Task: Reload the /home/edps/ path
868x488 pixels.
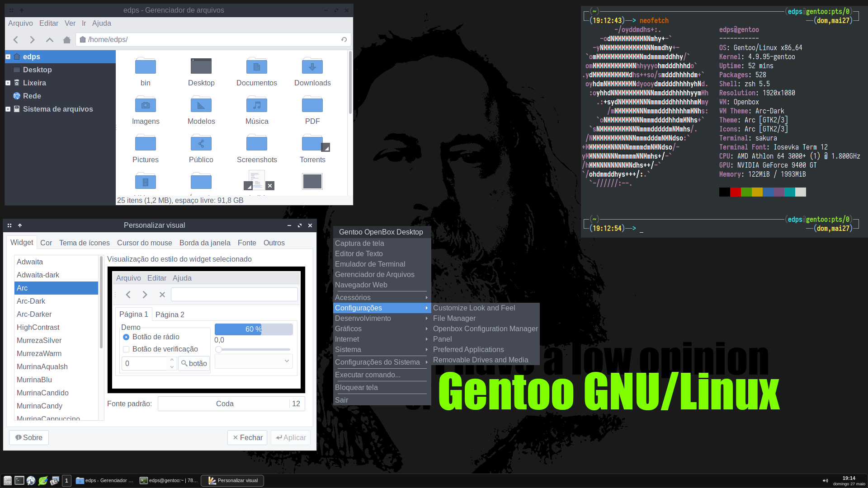Action: coord(344,40)
